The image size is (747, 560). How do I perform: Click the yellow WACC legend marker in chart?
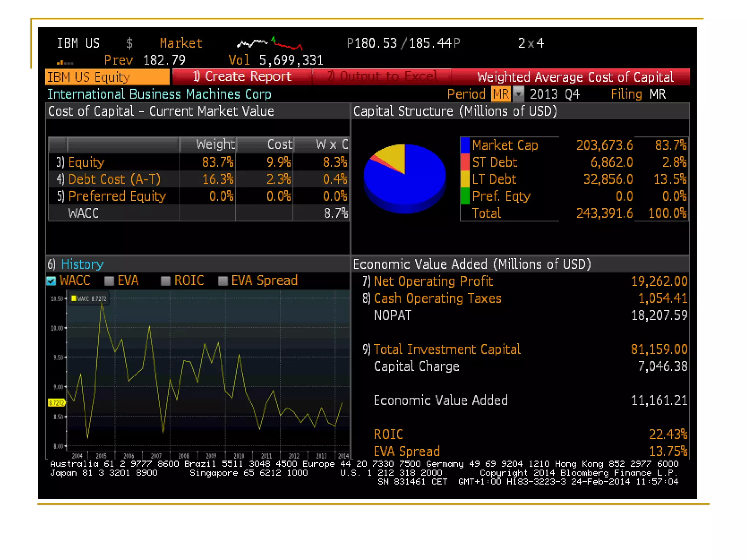click(74, 298)
